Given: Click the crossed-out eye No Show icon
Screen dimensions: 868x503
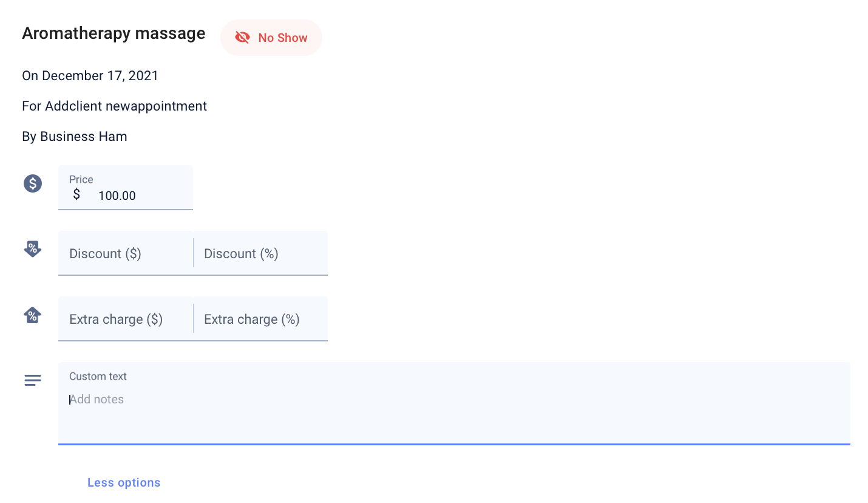Looking at the screenshot, I should tap(242, 38).
